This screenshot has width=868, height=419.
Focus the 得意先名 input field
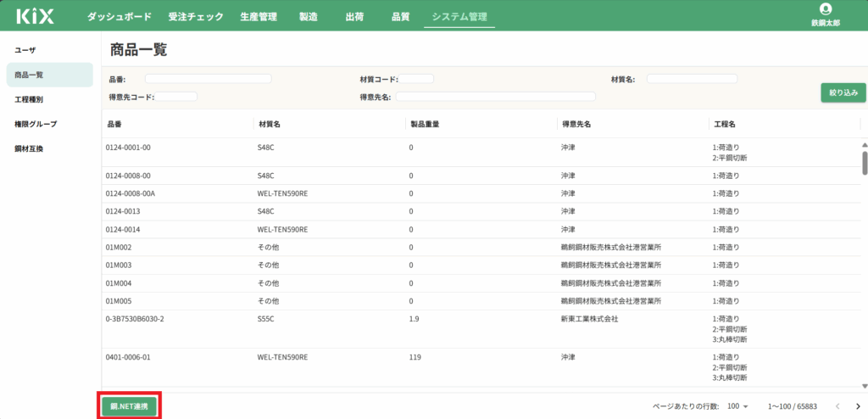point(495,97)
